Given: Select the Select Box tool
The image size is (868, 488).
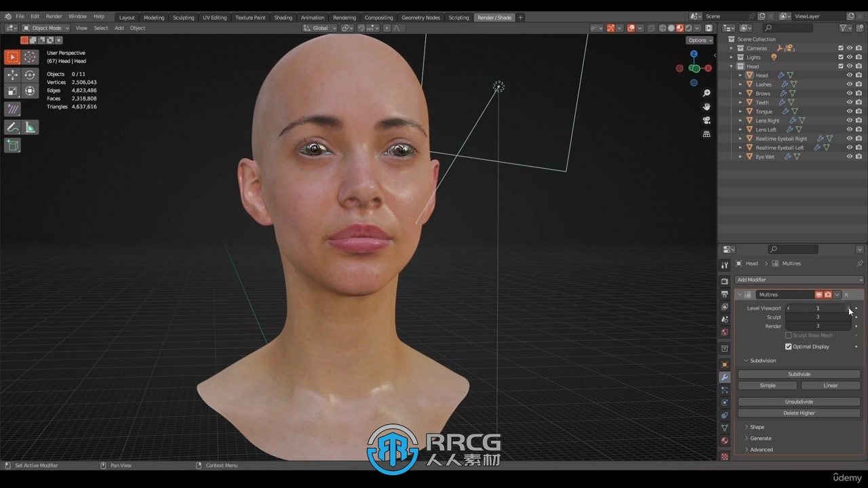Looking at the screenshot, I should click(x=12, y=58).
